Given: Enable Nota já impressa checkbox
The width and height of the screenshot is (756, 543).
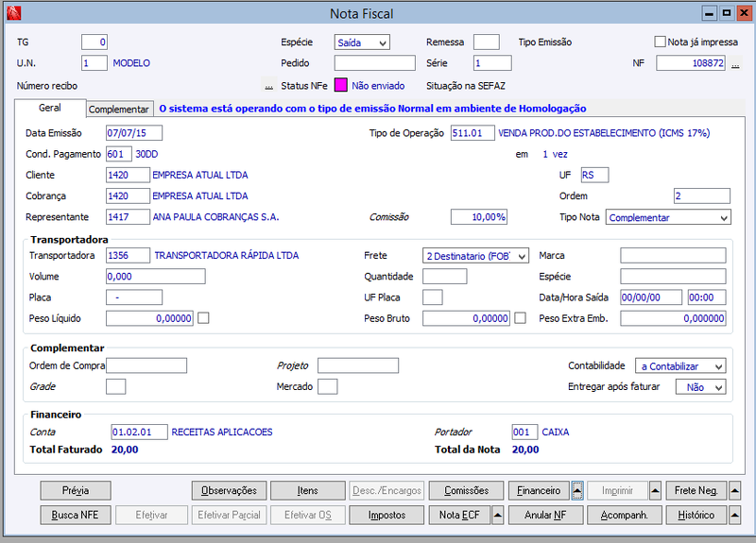Looking at the screenshot, I should pyautogui.click(x=660, y=42).
